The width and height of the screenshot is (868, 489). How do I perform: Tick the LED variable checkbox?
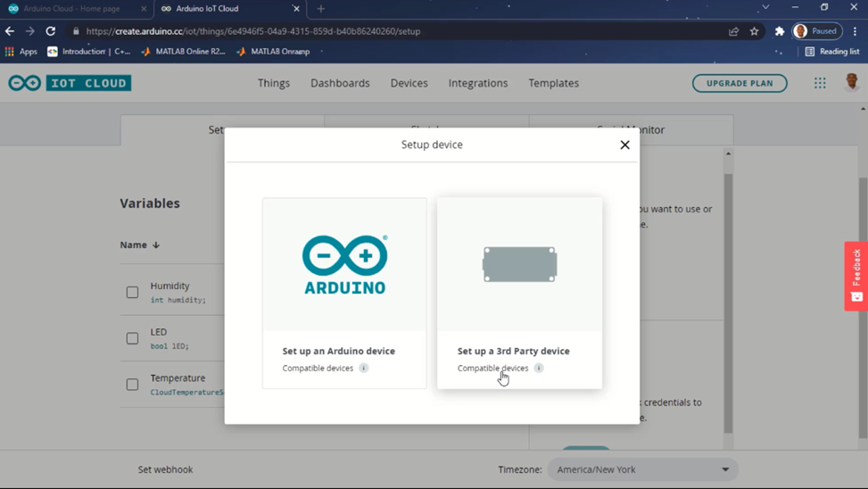[132, 338]
